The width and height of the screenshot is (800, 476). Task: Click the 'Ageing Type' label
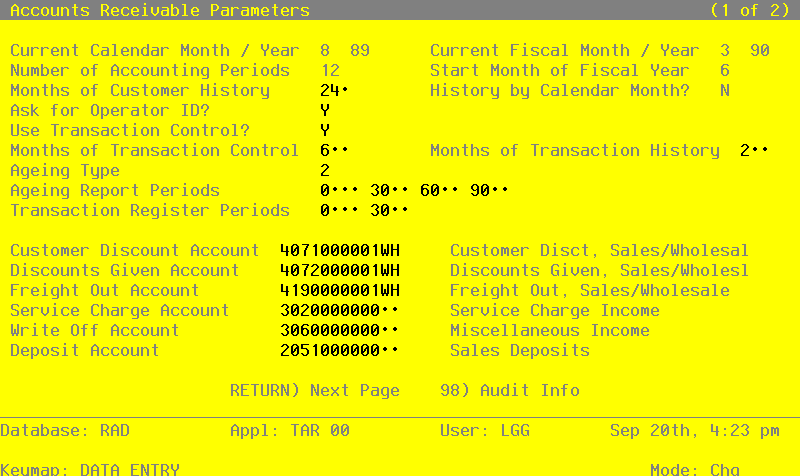tap(65, 170)
